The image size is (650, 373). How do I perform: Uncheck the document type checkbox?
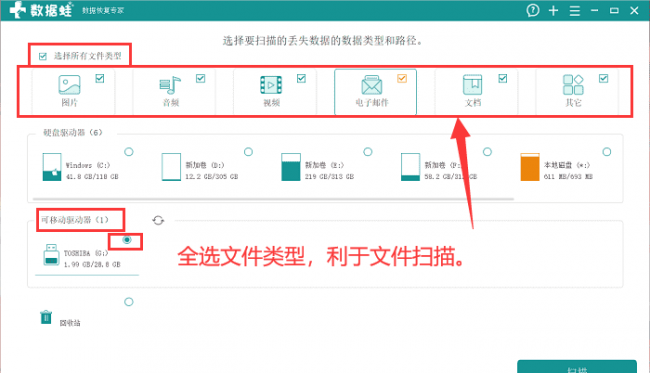point(503,78)
